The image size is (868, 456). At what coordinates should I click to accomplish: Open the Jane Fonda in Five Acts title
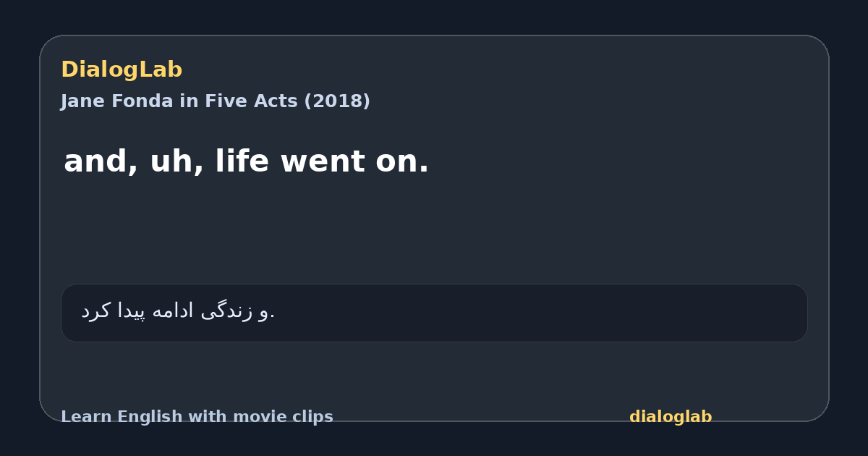(x=216, y=101)
